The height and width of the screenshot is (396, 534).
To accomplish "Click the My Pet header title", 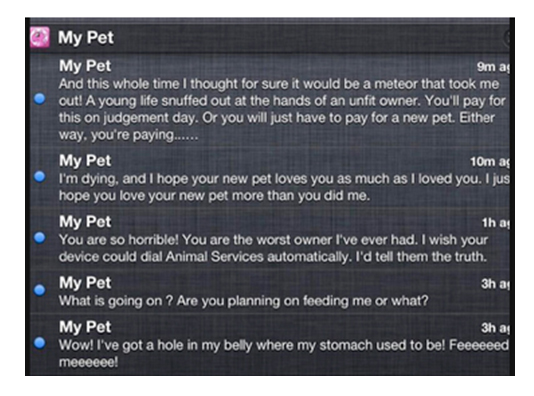I will [x=86, y=37].
